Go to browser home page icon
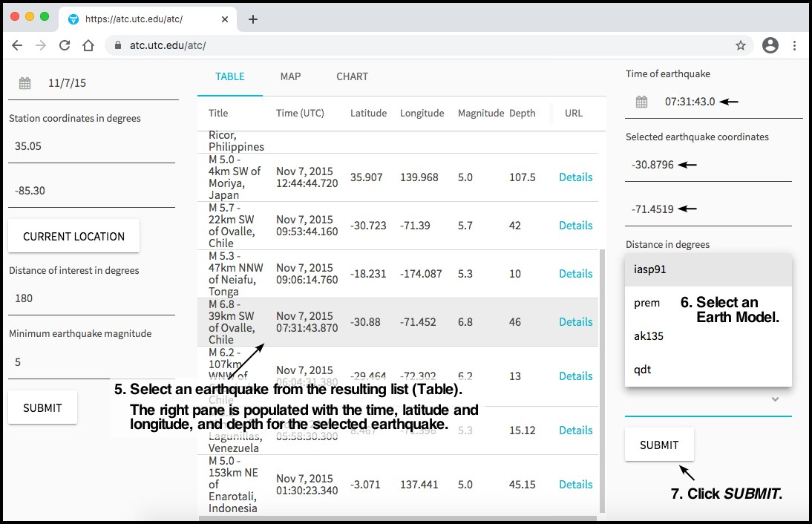Viewport: 812px width, 524px height. click(x=88, y=45)
